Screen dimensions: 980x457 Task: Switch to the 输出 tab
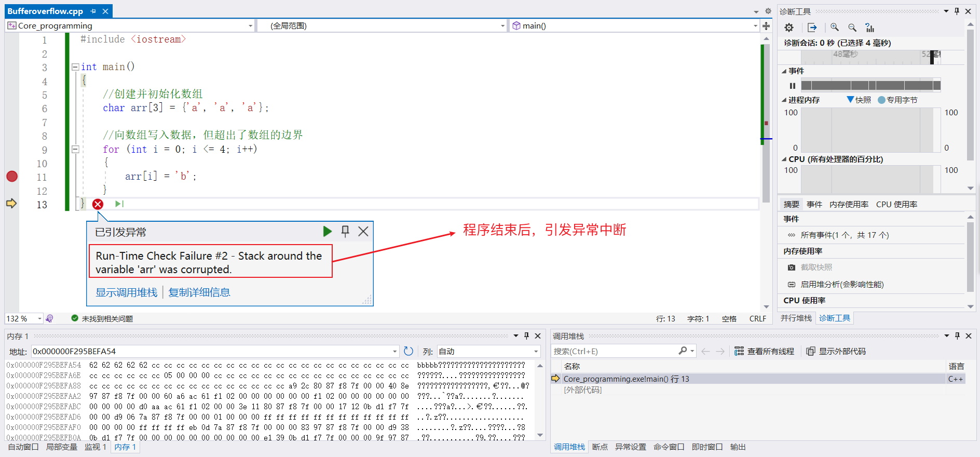(738, 447)
